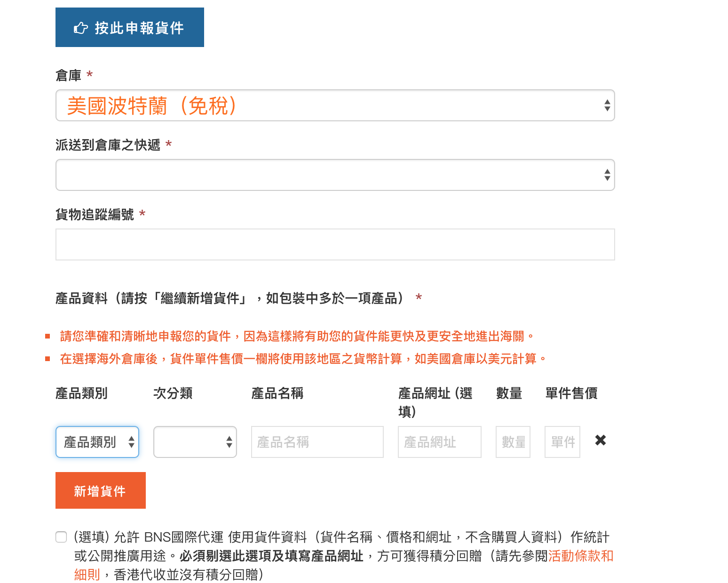Click the orange 新增貨件 button

(x=100, y=490)
